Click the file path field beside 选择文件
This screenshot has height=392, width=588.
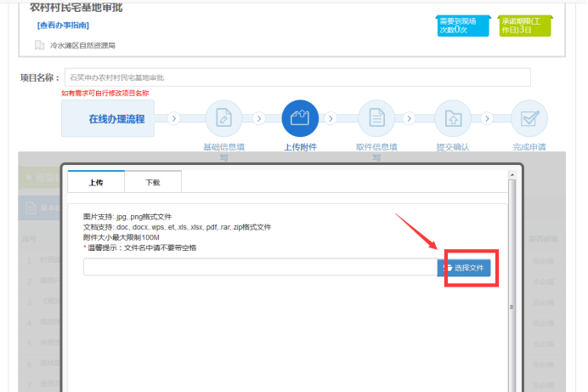259,268
